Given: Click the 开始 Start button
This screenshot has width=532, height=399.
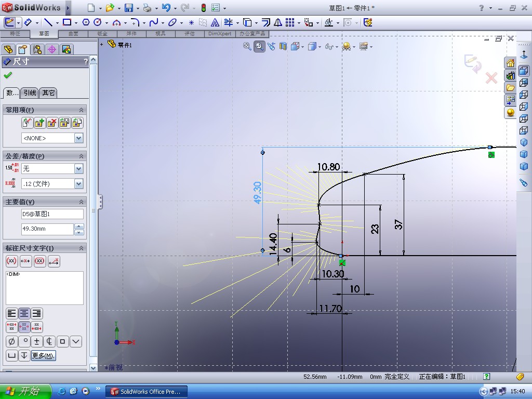Looking at the screenshot, I should (25, 391).
